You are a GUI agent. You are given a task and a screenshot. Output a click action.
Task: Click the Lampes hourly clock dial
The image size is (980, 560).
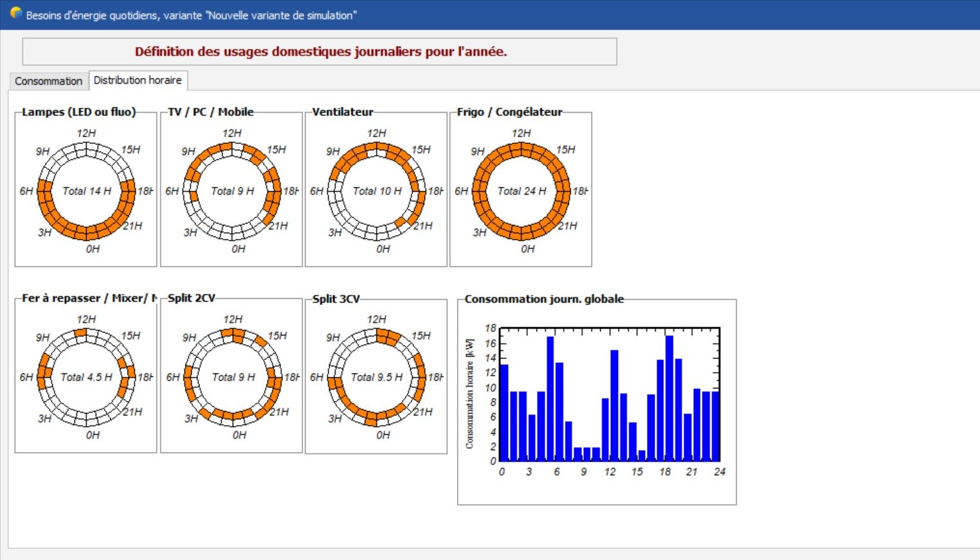[86, 191]
